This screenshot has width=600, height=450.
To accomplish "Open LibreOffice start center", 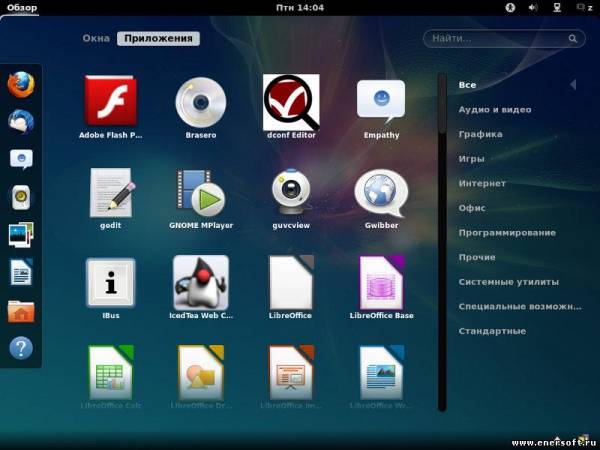I will (291, 282).
